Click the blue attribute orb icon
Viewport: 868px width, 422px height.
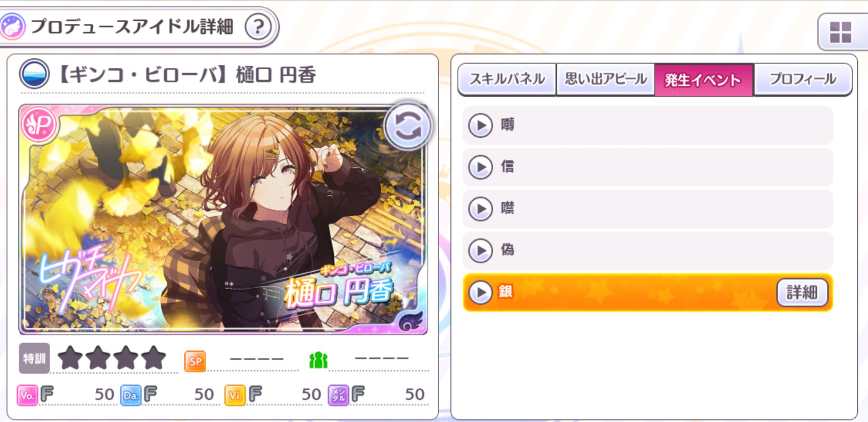point(34,74)
